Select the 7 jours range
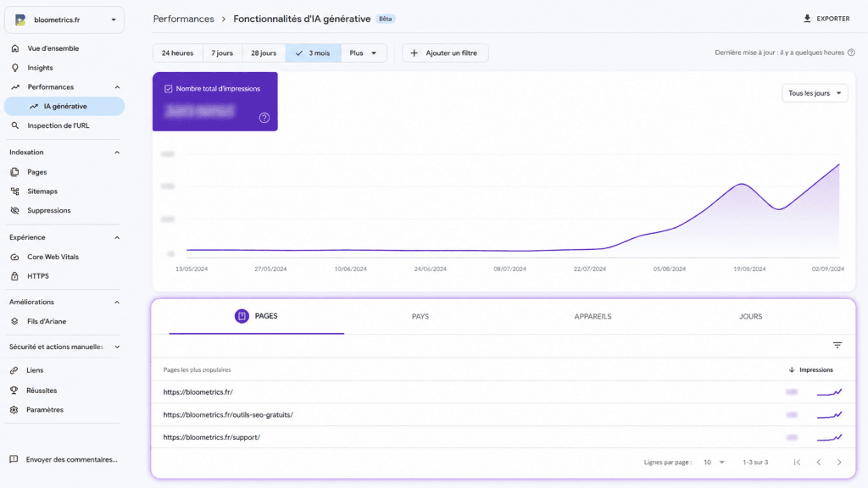868x488 pixels. point(222,53)
